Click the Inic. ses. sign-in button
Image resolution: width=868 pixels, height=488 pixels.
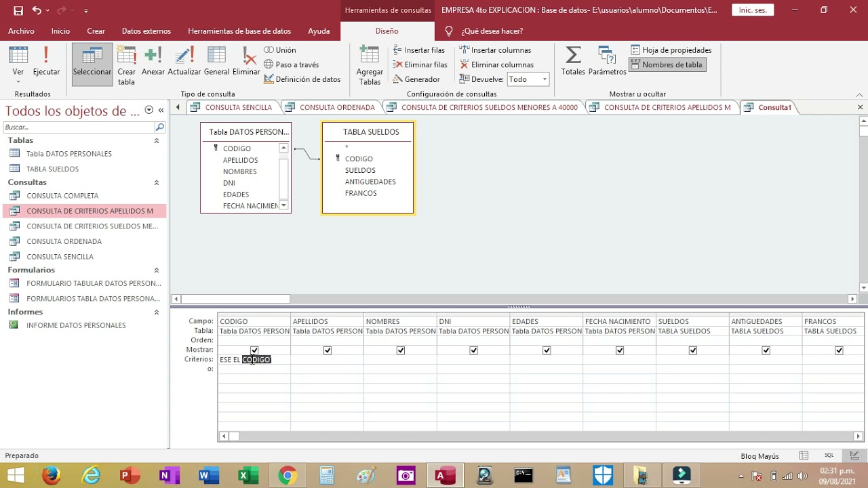[x=753, y=10]
